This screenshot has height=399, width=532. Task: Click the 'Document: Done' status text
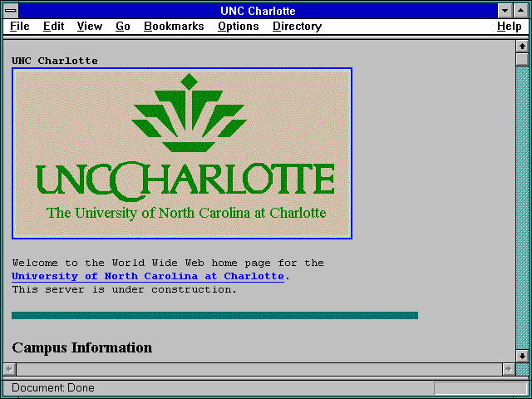pos(53,388)
